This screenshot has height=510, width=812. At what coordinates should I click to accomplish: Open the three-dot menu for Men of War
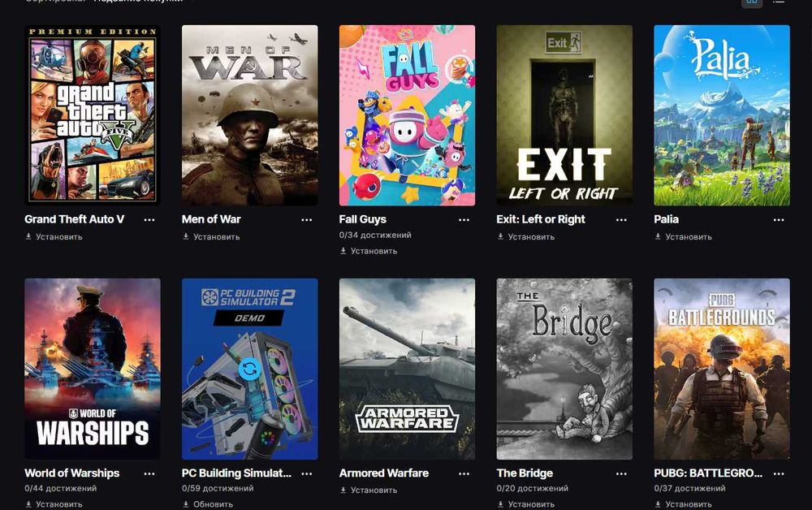[307, 219]
